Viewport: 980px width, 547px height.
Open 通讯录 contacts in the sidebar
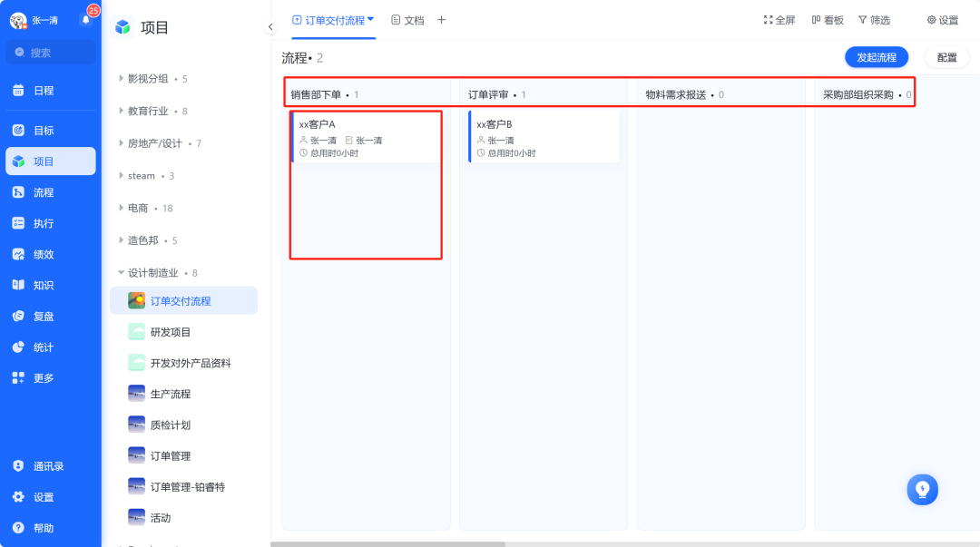pyautogui.click(x=51, y=466)
